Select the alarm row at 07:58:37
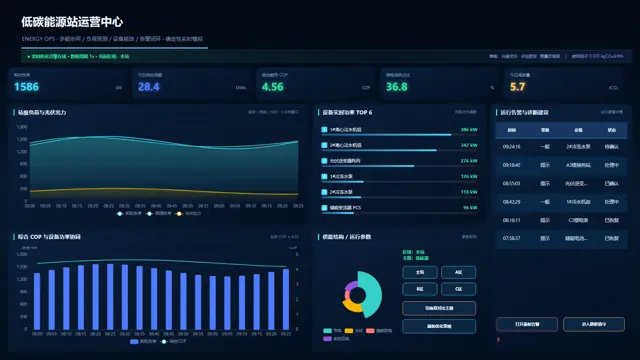 click(561, 238)
